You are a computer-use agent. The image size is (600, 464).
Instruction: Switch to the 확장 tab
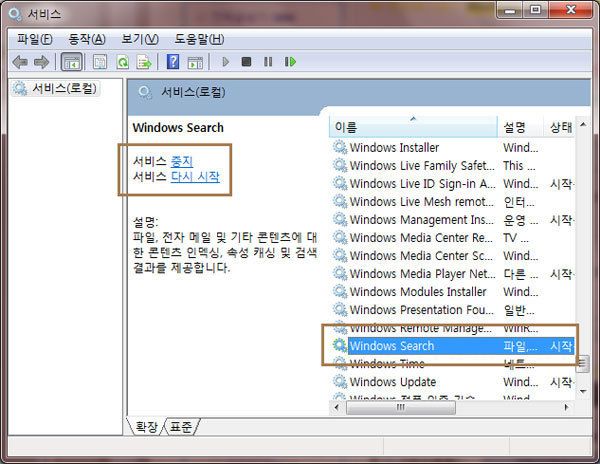click(146, 427)
